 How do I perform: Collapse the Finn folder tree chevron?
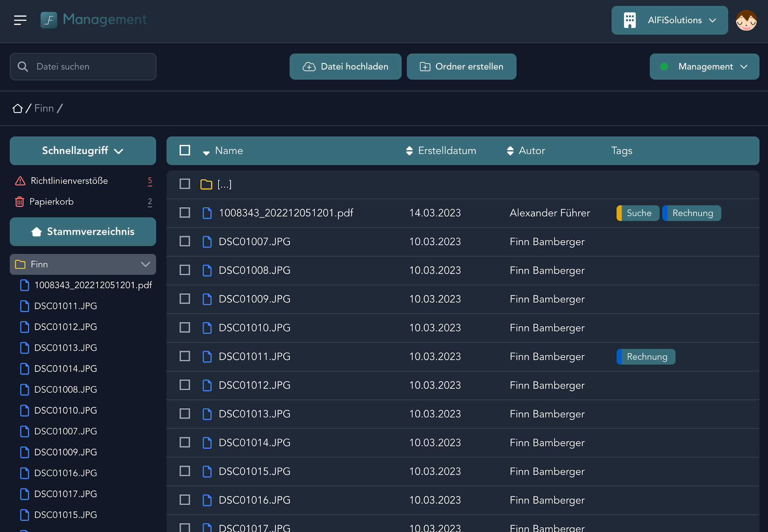click(x=146, y=264)
